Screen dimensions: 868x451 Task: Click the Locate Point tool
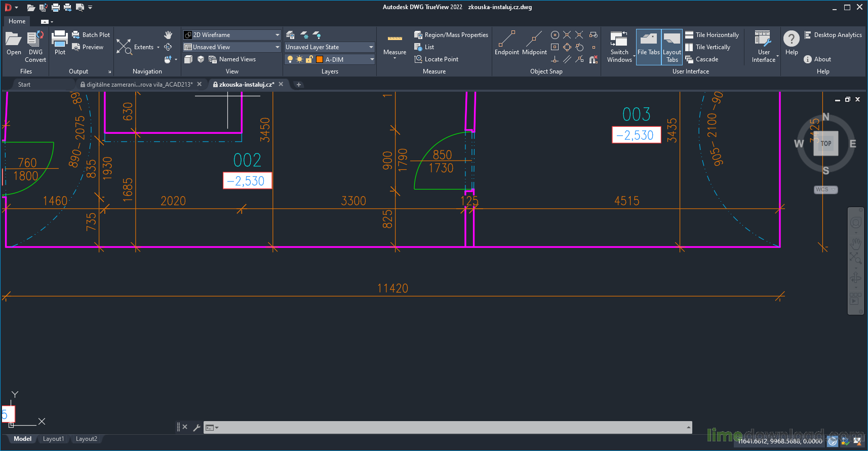pos(436,59)
